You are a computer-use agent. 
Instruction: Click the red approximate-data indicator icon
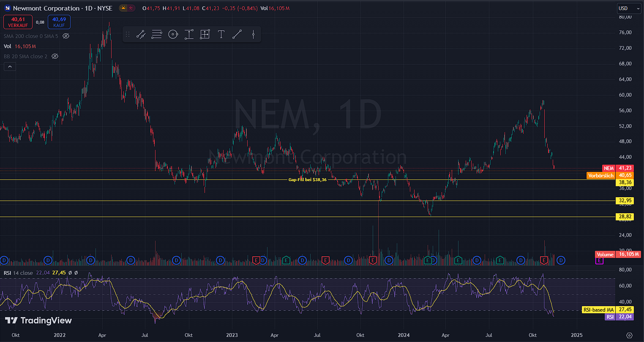point(131,8)
